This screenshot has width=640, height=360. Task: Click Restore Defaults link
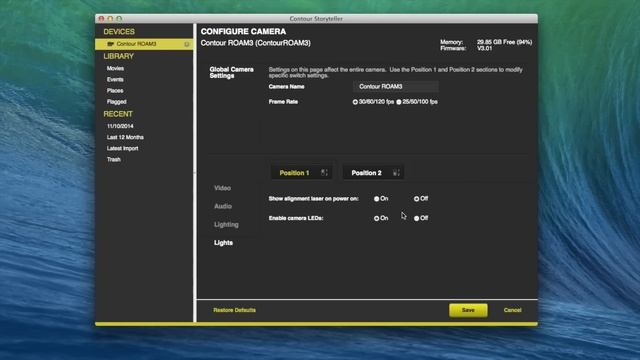[x=234, y=310]
